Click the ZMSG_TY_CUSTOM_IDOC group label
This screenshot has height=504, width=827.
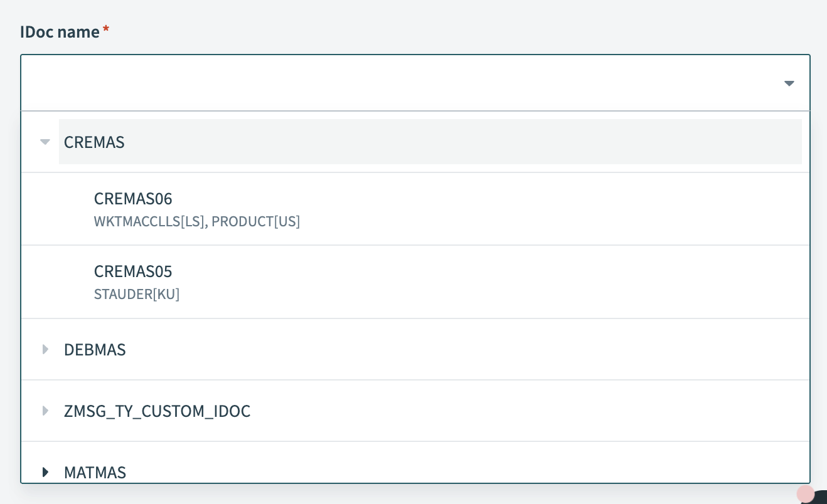pos(157,411)
